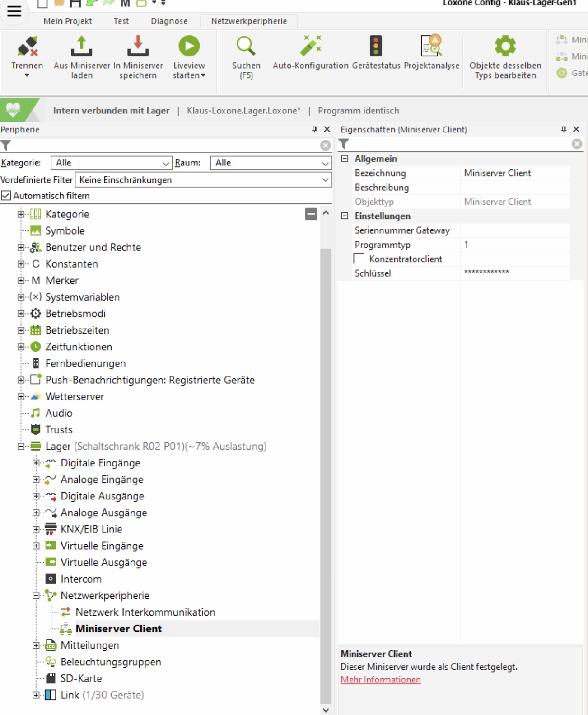Click "Klaus-Loxone.Lager.Loxone*" in the status bar
Screen dimensions: 588x715
point(244,111)
